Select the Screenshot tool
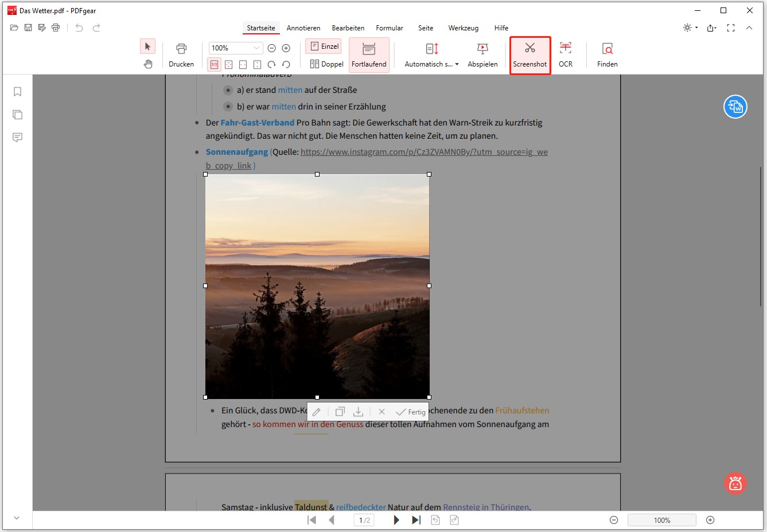This screenshot has height=532, width=767. coord(529,54)
